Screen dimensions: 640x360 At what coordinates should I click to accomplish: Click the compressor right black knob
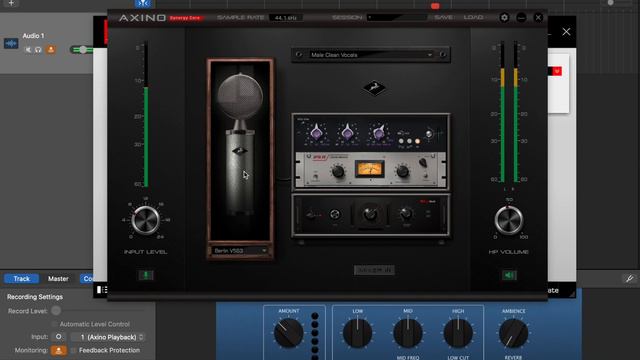[x=402, y=171]
